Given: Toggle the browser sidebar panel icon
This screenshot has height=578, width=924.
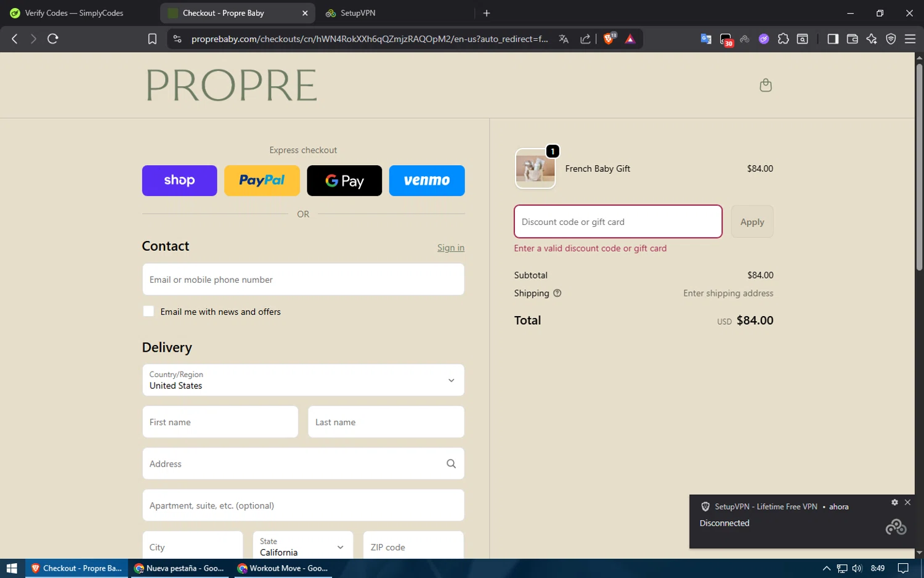Looking at the screenshot, I should 833,39.
